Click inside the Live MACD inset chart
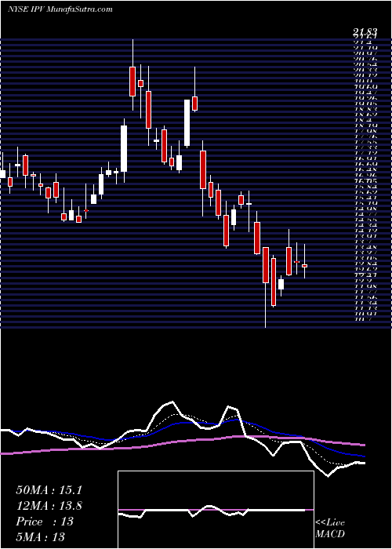The image size is (392, 549). point(216,510)
